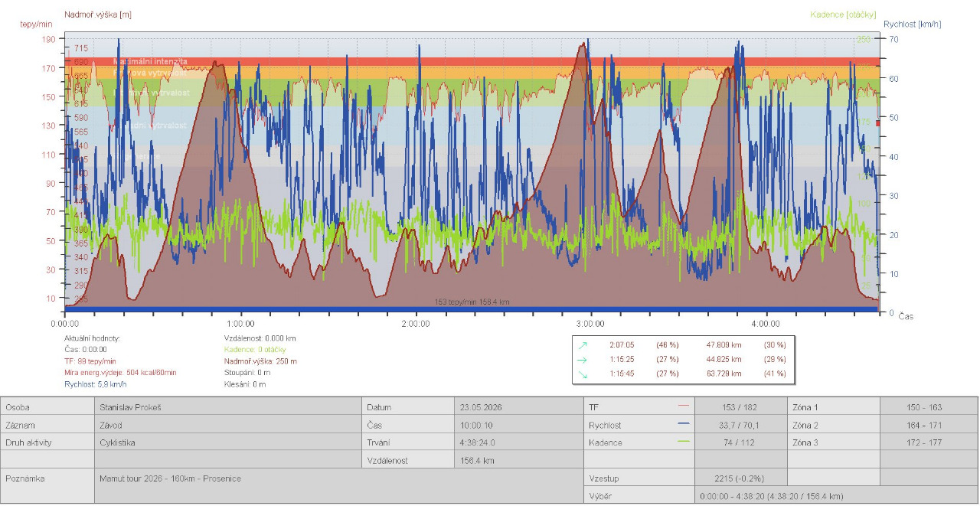The image size is (980, 506).
Task: Click the flat terrain arrow icon
Action: click(583, 359)
